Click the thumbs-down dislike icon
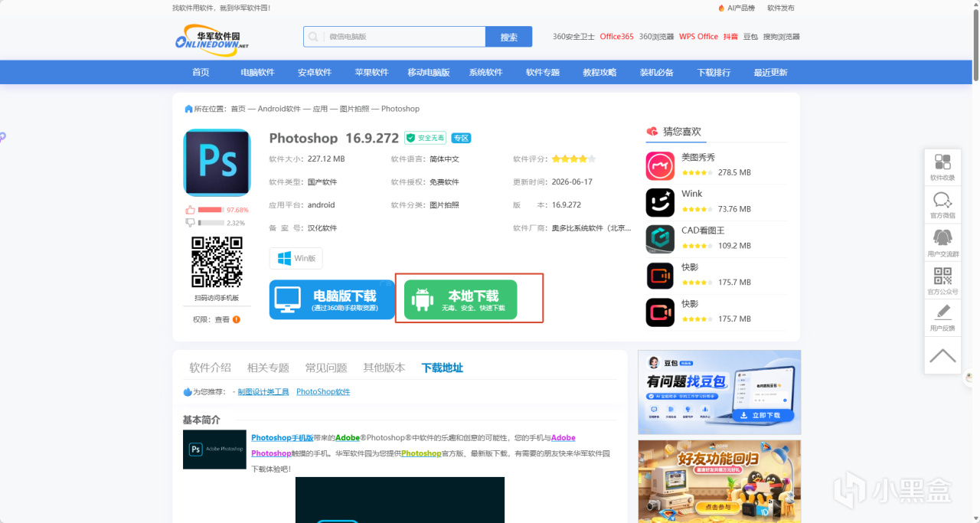Screen dimensions: 980x523 coord(190,223)
